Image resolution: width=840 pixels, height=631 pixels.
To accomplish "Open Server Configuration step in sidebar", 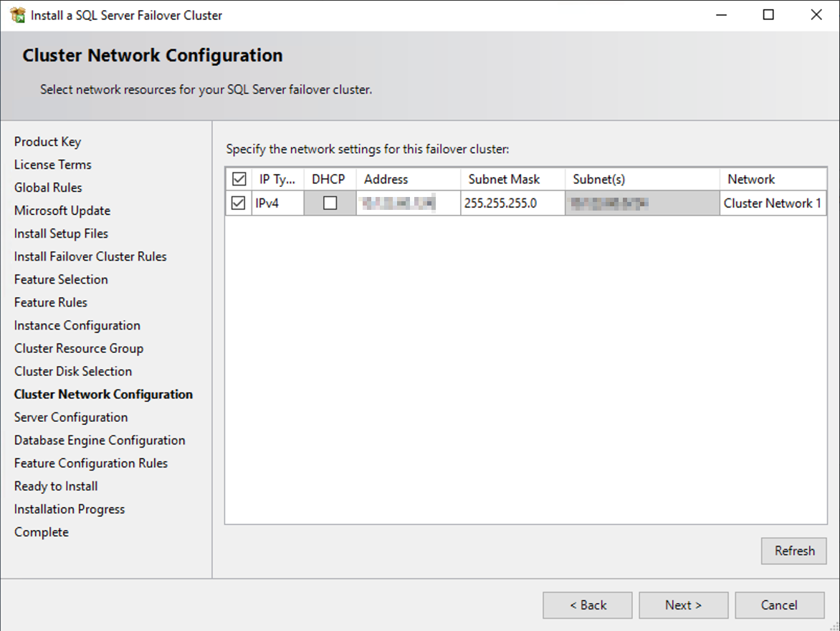I will (x=71, y=418).
